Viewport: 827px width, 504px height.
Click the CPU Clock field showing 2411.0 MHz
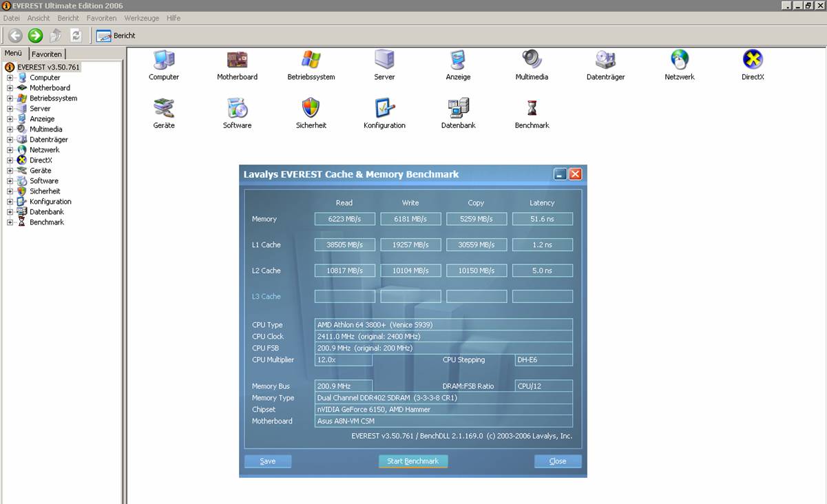click(x=443, y=337)
